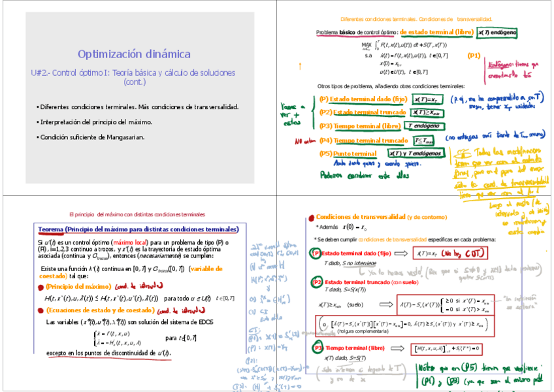Click the handwritten note "Podemos combinar entre ellas"
The height and width of the screenshot is (392, 554).
coord(365,175)
